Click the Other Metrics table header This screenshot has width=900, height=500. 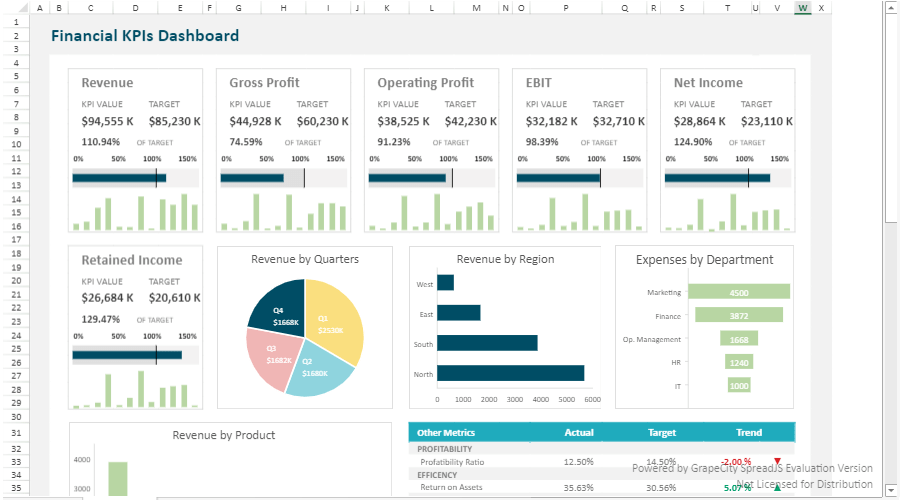[446, 433]
